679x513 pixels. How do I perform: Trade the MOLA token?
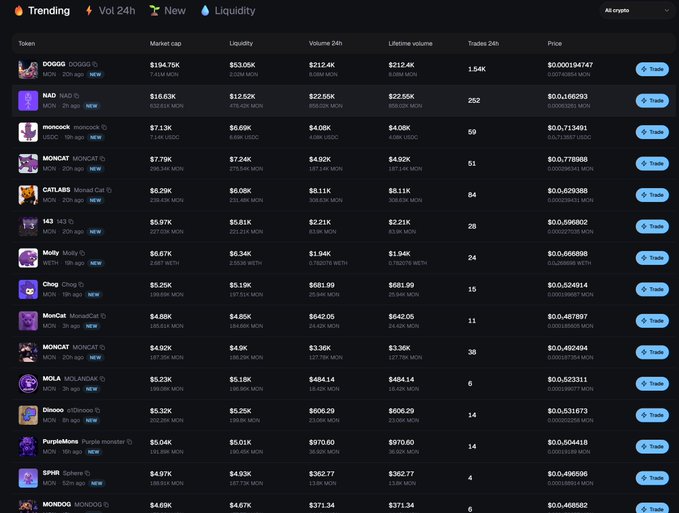pos(652,384)
